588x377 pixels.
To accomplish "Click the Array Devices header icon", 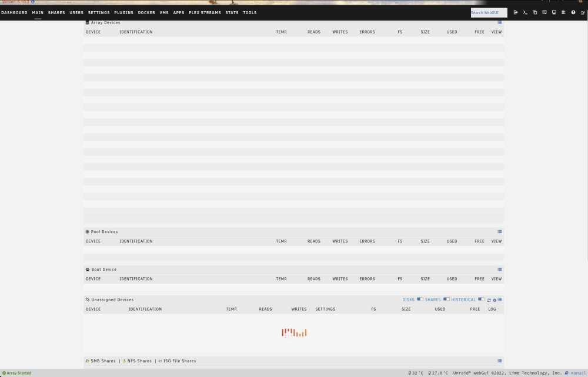I will [x=88, y=22].
